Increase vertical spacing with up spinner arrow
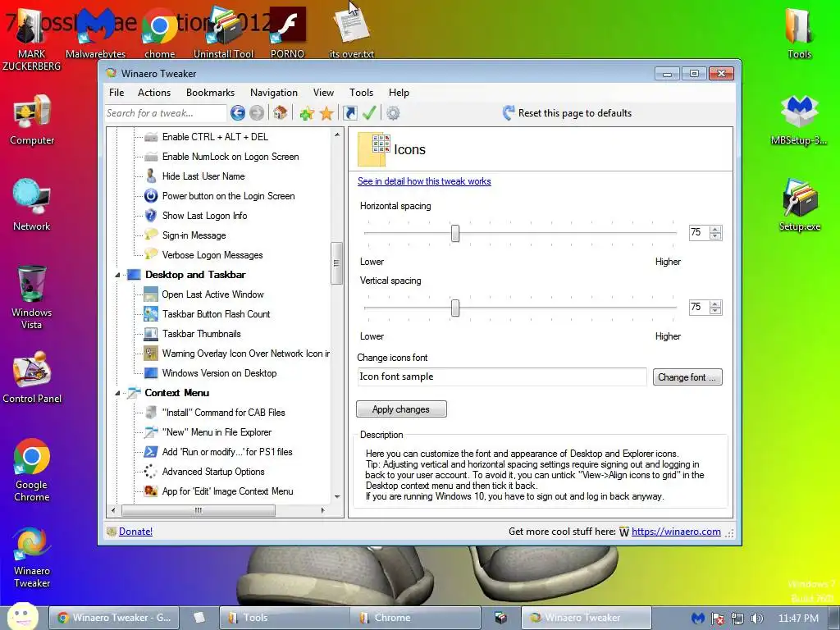This screenshot has width=840, height=630. [715, 304]
